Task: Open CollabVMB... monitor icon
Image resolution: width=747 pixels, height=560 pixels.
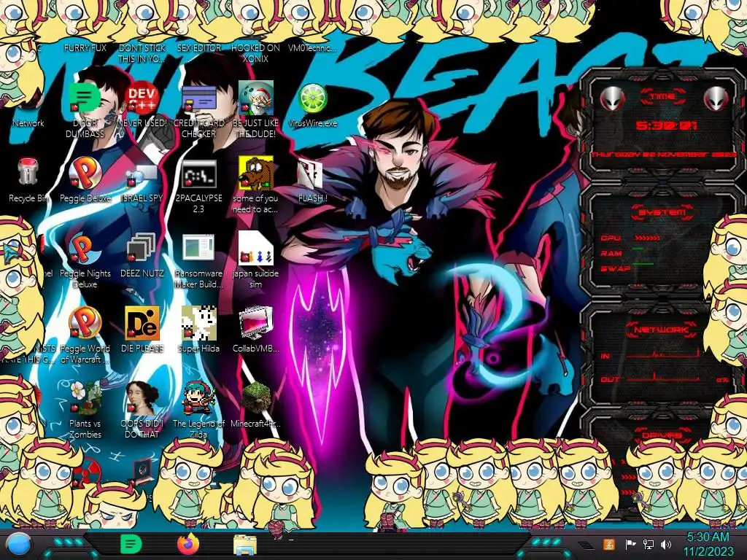Action: click(x=255, y=324)
